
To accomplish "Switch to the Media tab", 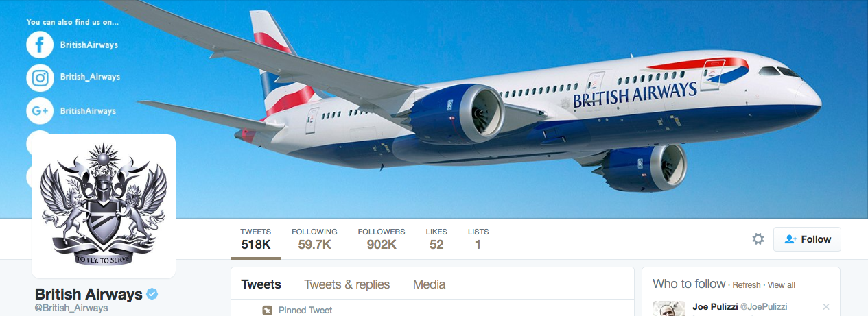I will [429, 284].
